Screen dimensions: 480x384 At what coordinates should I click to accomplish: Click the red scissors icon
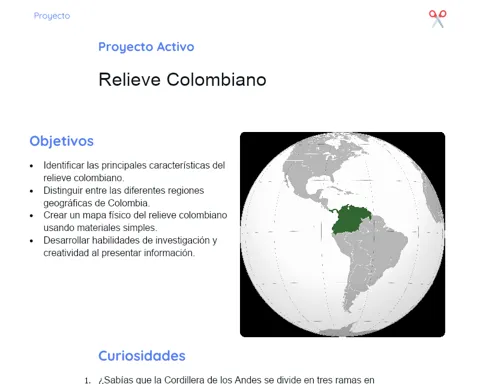(x=438, y=19)
